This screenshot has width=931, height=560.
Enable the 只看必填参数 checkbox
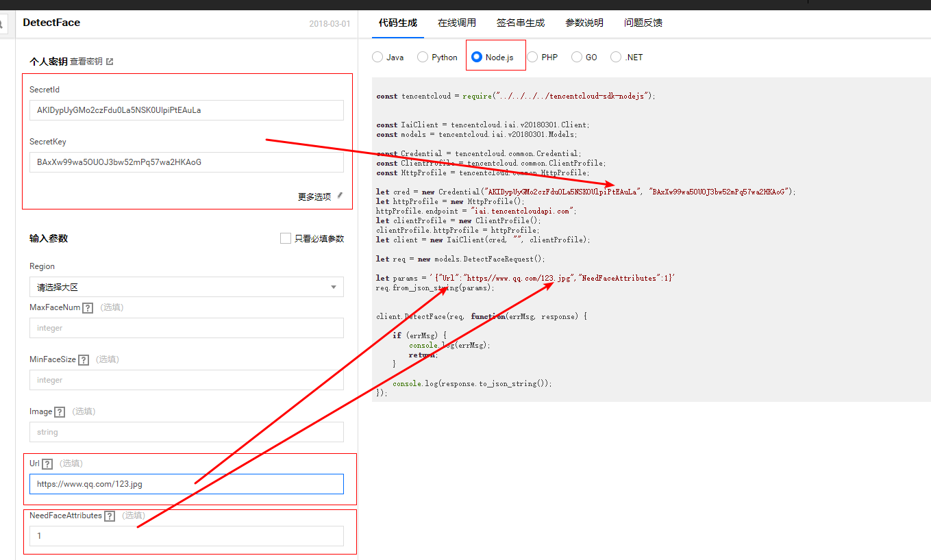[x=286, y=238]
